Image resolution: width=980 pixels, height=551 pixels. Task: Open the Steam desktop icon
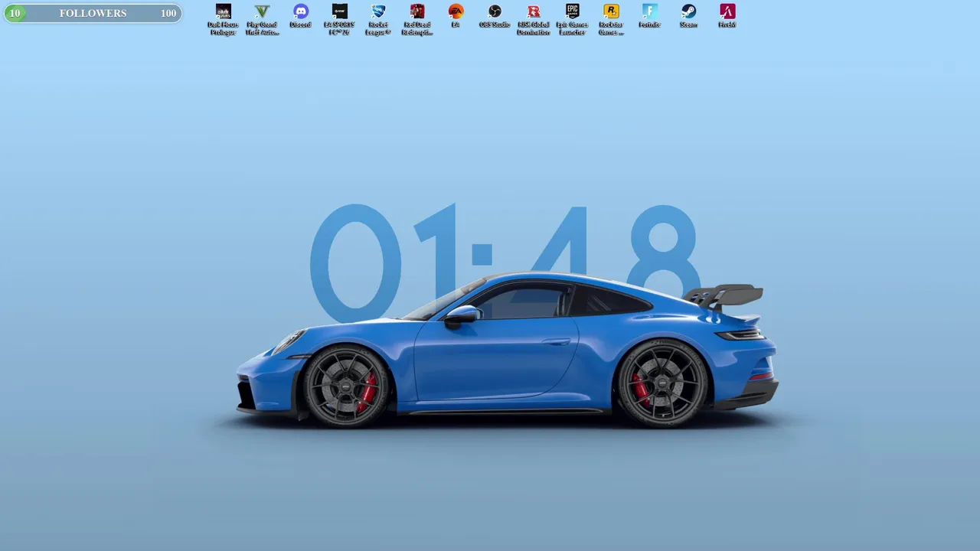(x=688, y=16)
